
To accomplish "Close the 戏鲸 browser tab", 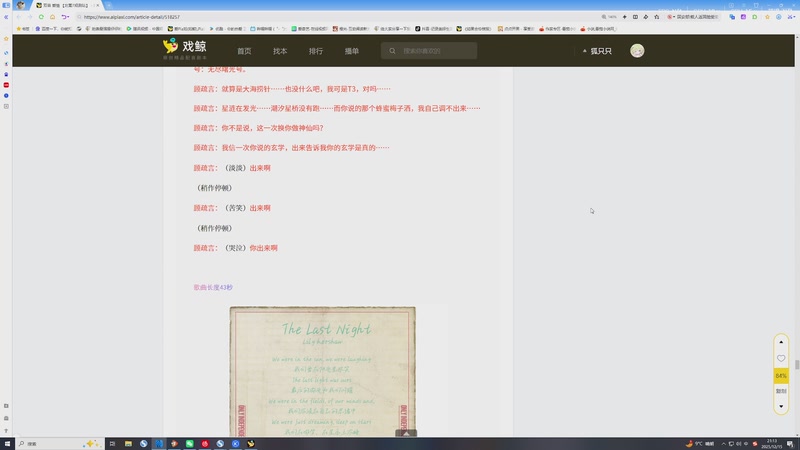I will [97, 5].
